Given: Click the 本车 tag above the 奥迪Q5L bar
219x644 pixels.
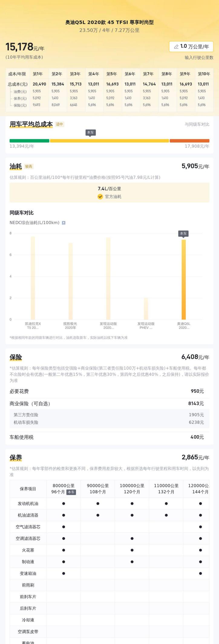Looking at the screenshot, I should pos(183,233).
